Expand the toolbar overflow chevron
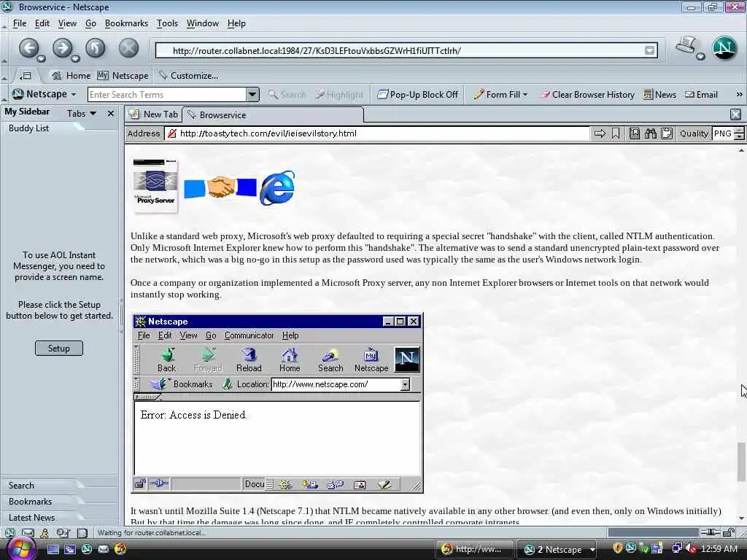Screen dimensions: 747x560 click(739, 94)
